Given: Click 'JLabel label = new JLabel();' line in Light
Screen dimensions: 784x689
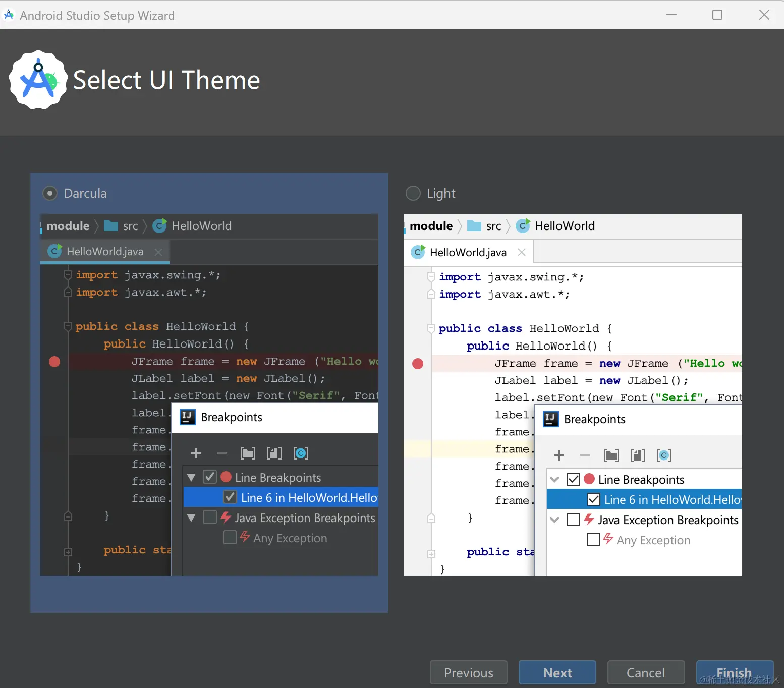Looking at the screenshot, I should [x=591, y=380].
